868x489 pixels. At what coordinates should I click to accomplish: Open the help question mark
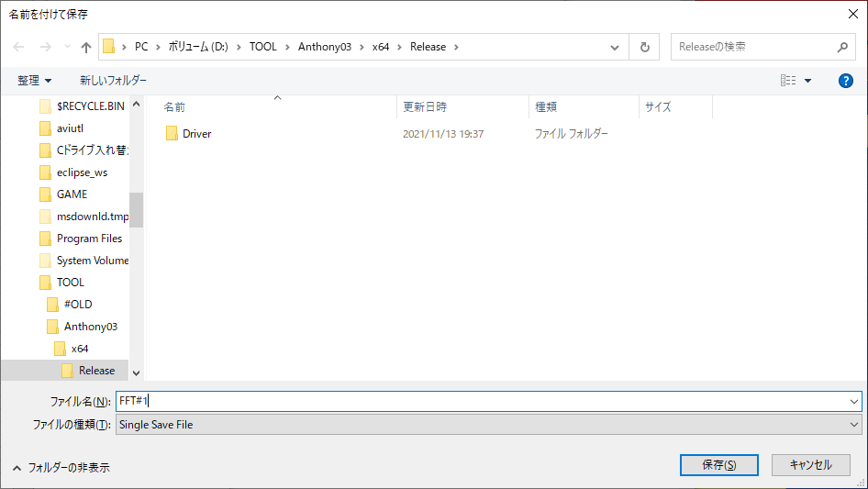pyautogui.click(x=845, y=81)
